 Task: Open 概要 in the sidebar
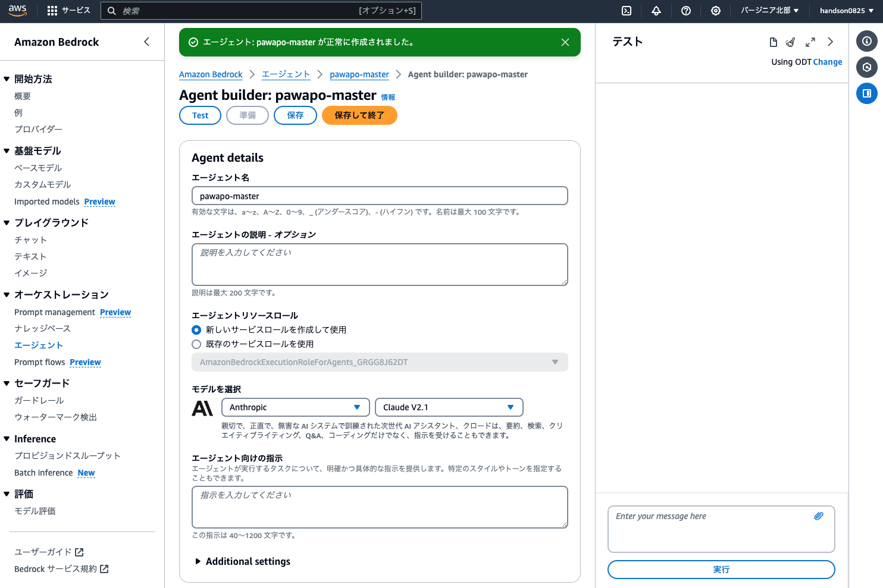[23, 96]
